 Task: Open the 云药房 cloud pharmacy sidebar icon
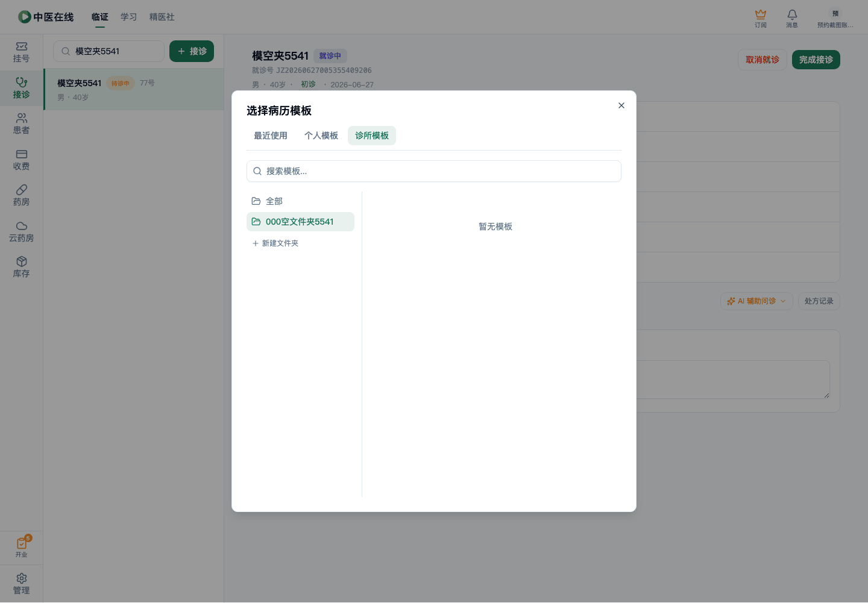[x=21, y=232]
